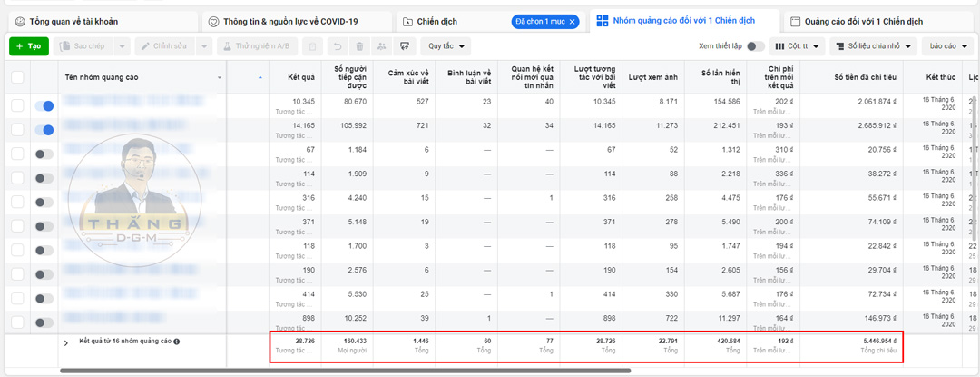
Task: Tick checkbox of row with 371 results
Action: [17, 226]
